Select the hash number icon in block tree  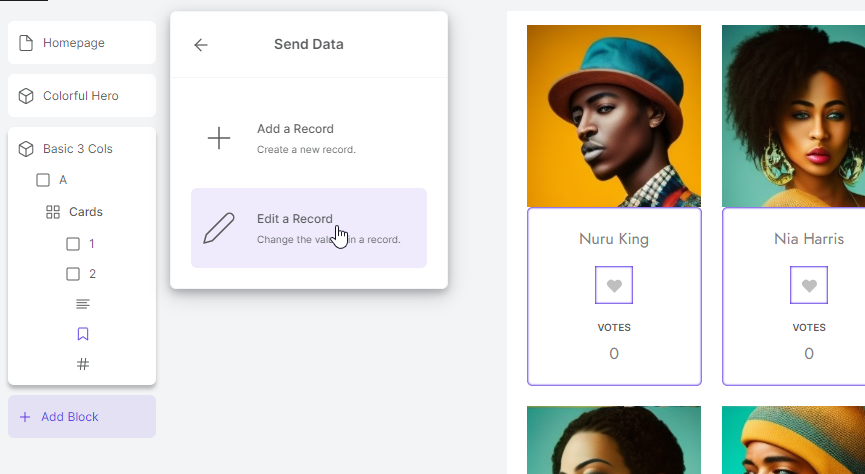pyautogui.click(x=83, y=364)
